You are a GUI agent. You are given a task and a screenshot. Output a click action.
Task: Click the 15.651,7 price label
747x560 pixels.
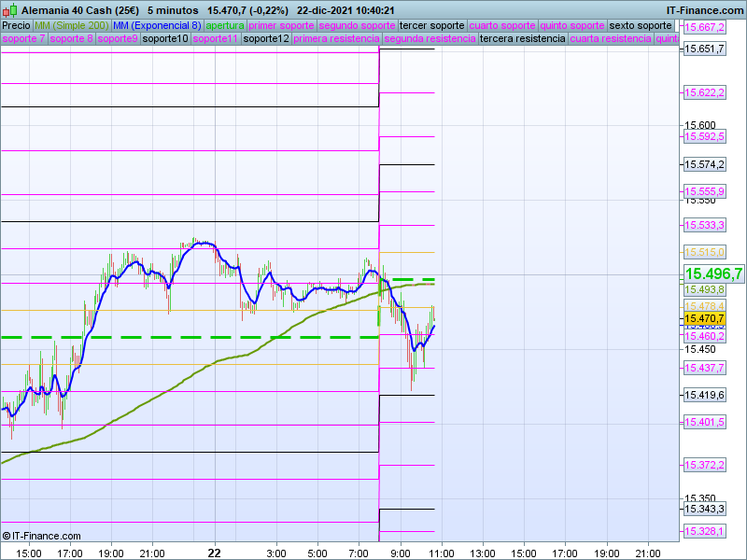click(704, 49)
